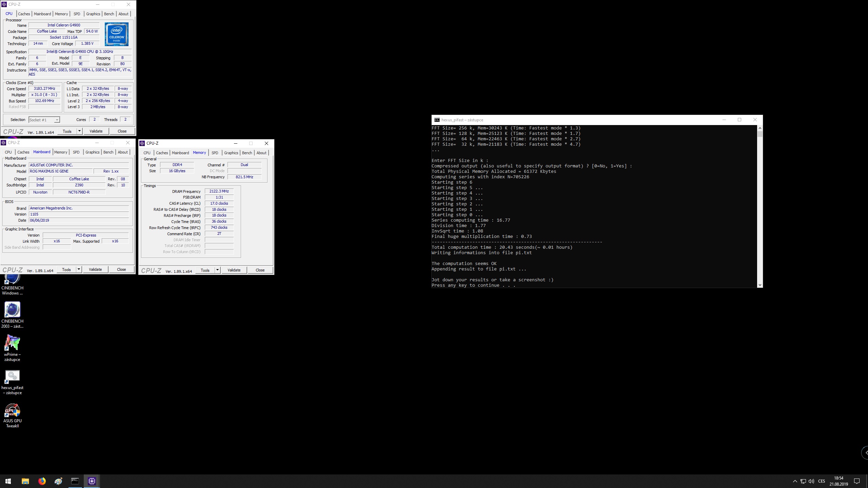Open About tab in top CPU-Z window
Viewport: 868px width, 488px height.
[x=123, y=14]
